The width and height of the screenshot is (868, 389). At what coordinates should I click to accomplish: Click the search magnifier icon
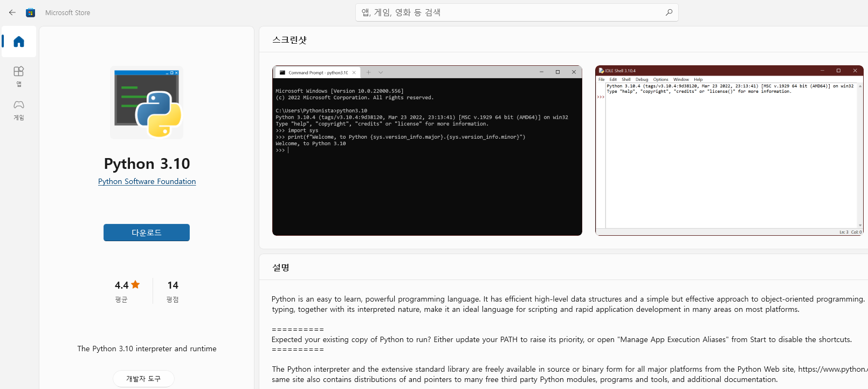pyautogui.click(x=669, y=12)
